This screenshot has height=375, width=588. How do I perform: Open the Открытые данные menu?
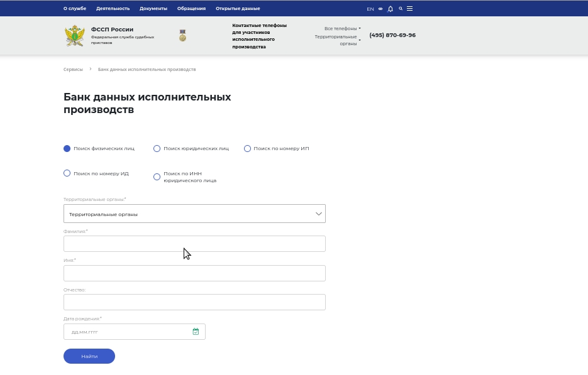point(238,9)
